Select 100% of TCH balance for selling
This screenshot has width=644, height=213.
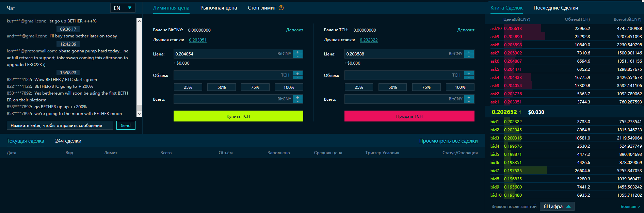pyautogui.click(x=460, y=87)
